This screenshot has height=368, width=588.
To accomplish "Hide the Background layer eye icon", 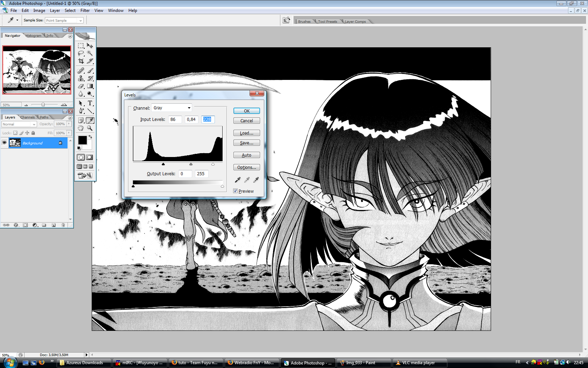I will pos(5,143).
